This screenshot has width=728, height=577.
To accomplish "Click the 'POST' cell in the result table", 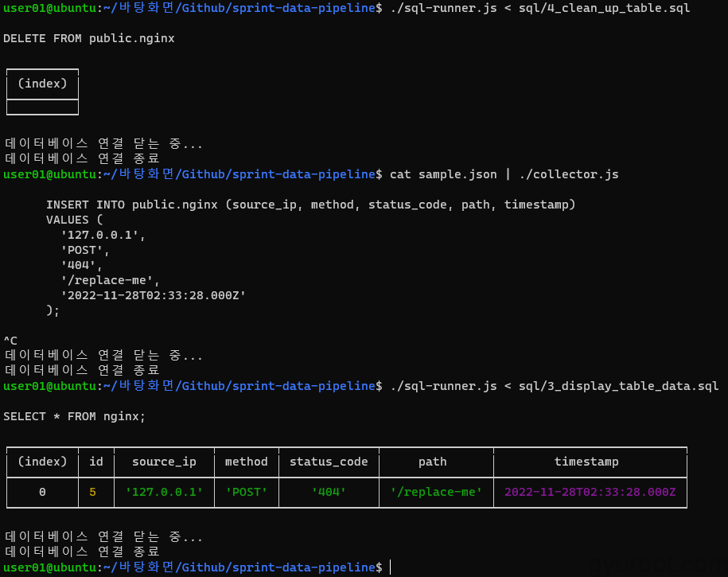I will click(x=246, y=492).
